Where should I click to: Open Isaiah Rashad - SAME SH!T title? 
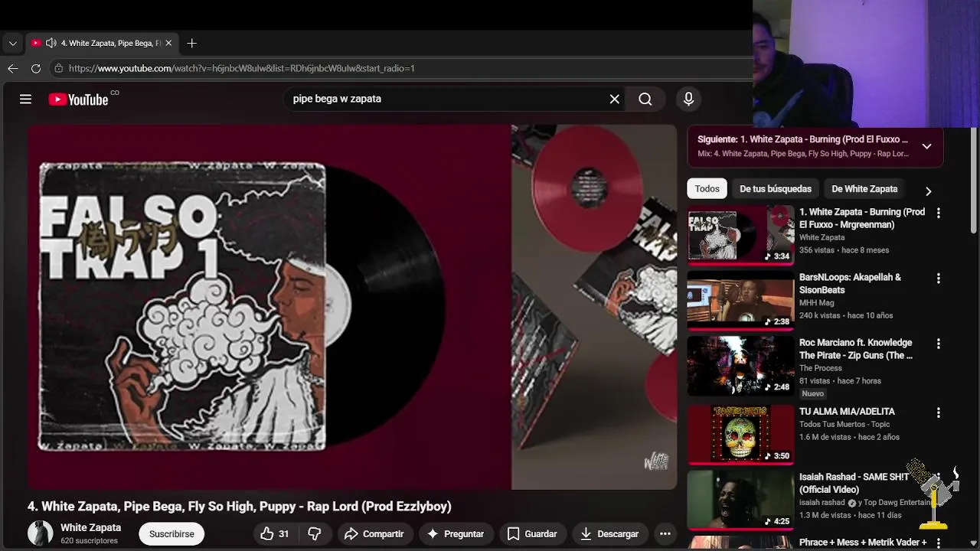coord(854,483)
